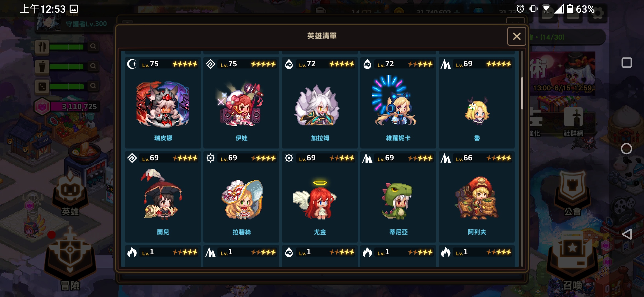This screenshot has height=297, width=644.
Task: Click the first Lv.1 fire element icon
Action: (x=132, y=252)
